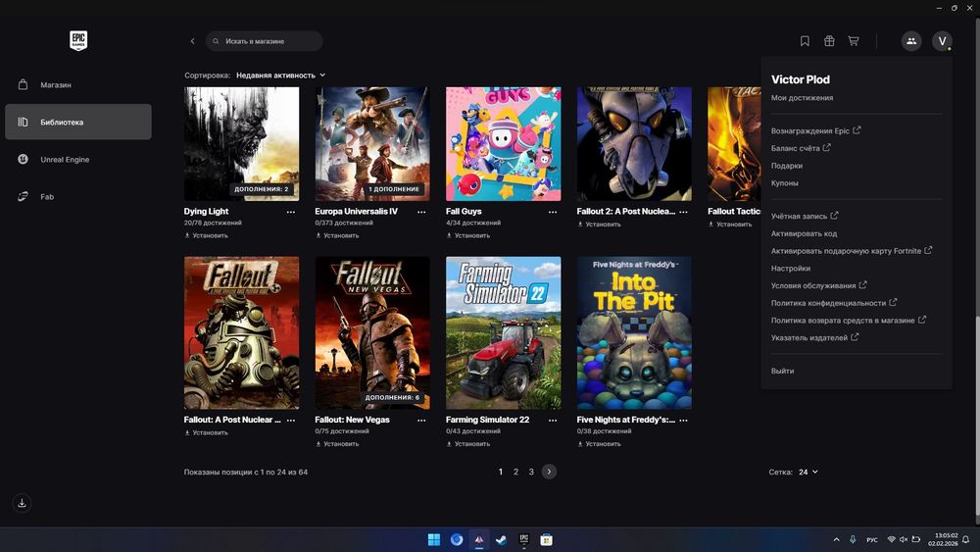This screenshot has width=980, height=552.
Task: Open Указатель издателей link
Action: [x=814, y=337]
